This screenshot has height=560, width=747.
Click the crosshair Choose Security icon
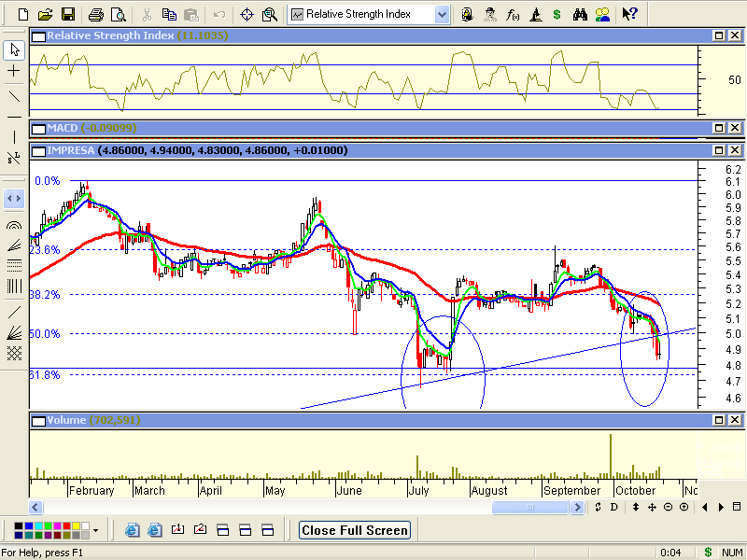coord(247,15)
